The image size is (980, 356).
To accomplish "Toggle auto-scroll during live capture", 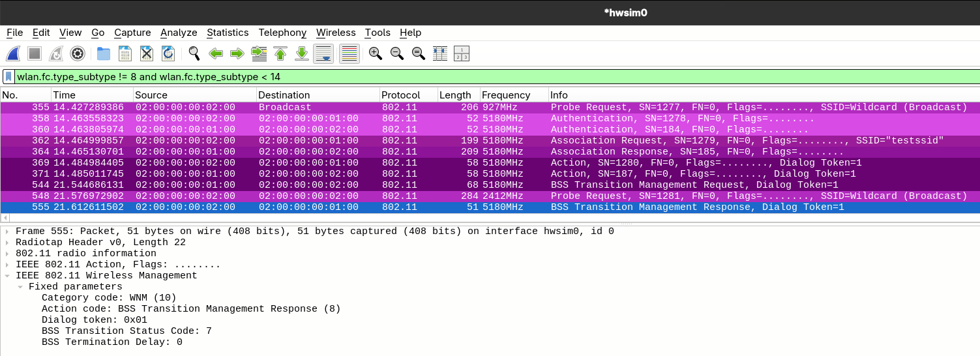I will coord(323,53).
